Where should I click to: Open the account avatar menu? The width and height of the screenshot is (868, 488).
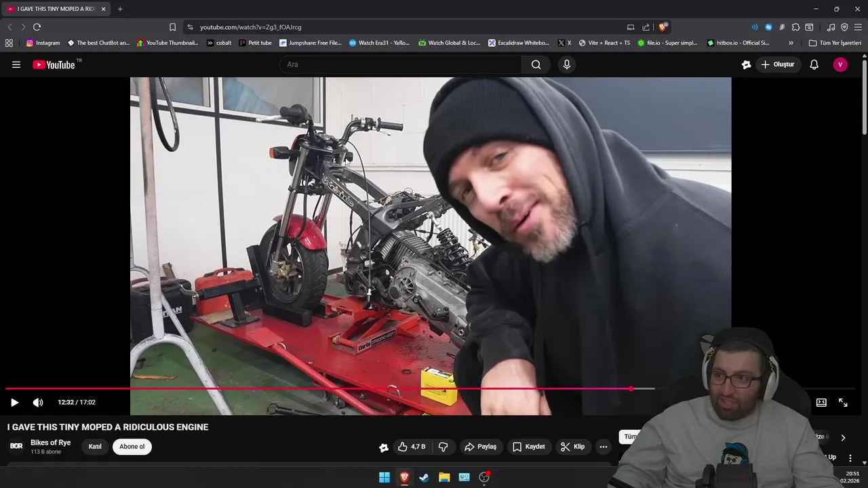[840, 64]
